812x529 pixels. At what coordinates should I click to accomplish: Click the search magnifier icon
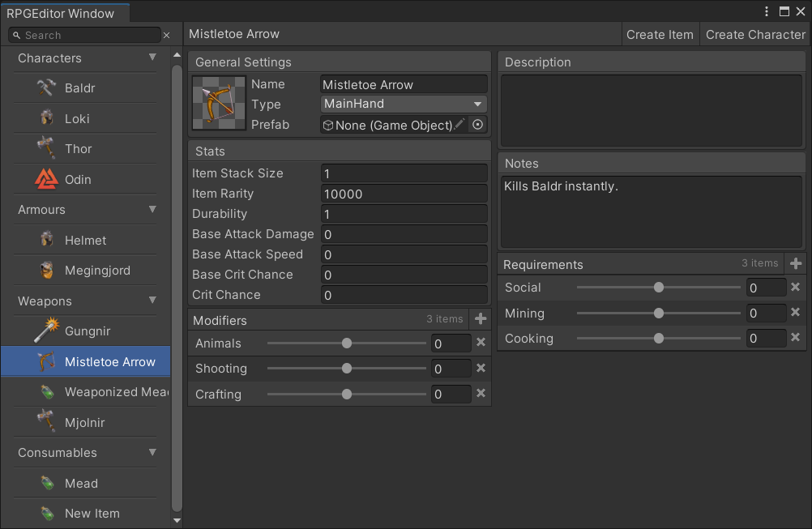(16, 35)
